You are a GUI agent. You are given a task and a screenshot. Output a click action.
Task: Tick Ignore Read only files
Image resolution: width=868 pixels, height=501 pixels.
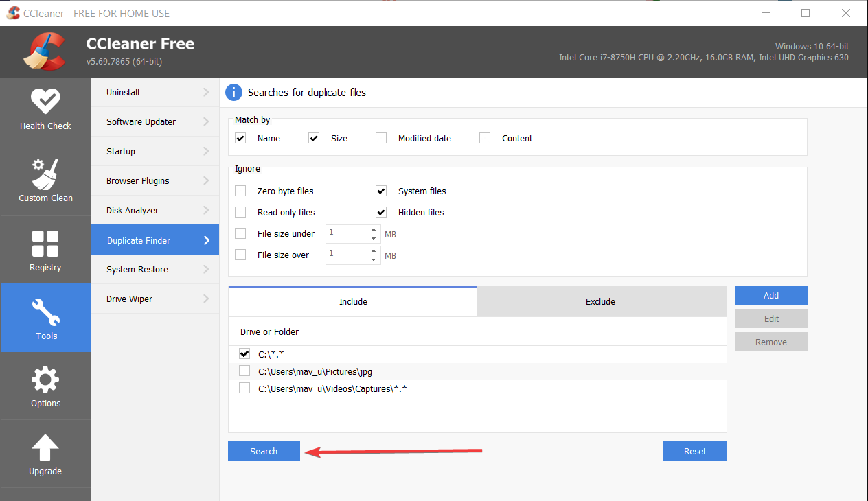tap(240, 212)
